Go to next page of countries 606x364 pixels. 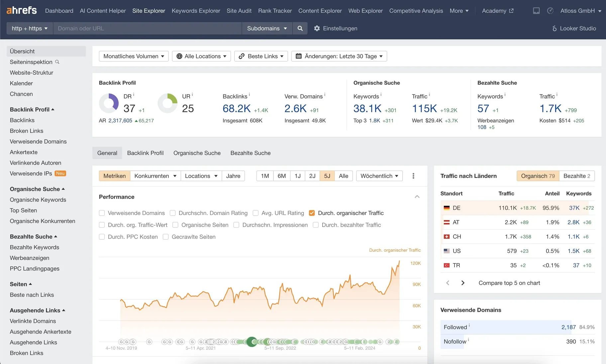[463, 283]
